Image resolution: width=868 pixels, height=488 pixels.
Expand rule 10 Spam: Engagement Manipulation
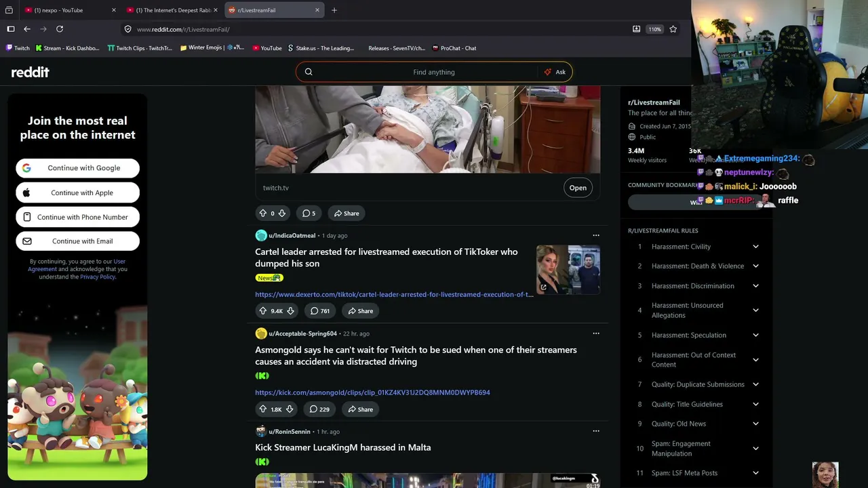755,449
